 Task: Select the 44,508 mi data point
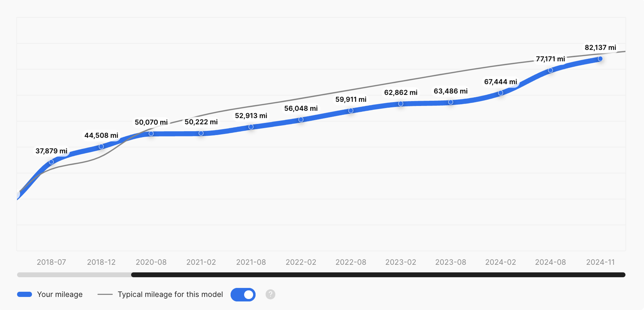(101, 146)
